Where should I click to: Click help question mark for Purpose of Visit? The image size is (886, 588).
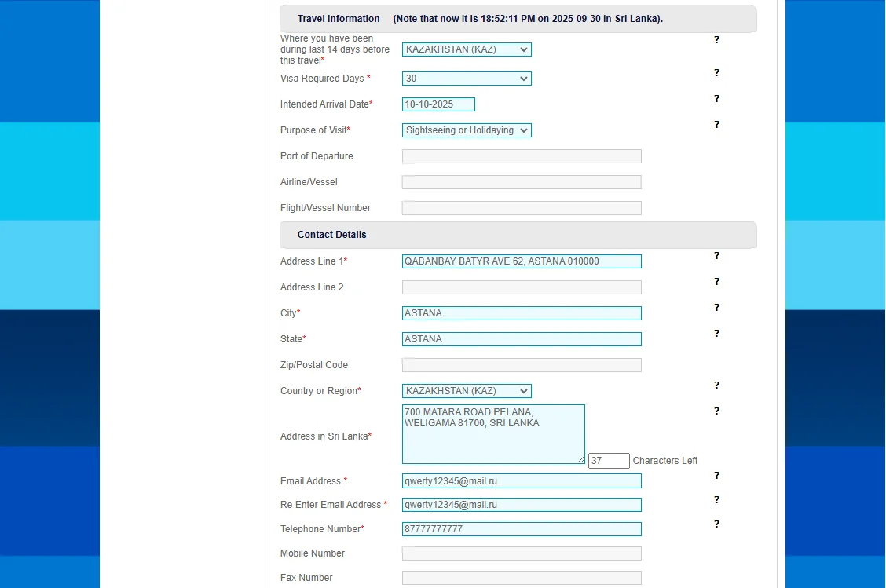point(716,125)
